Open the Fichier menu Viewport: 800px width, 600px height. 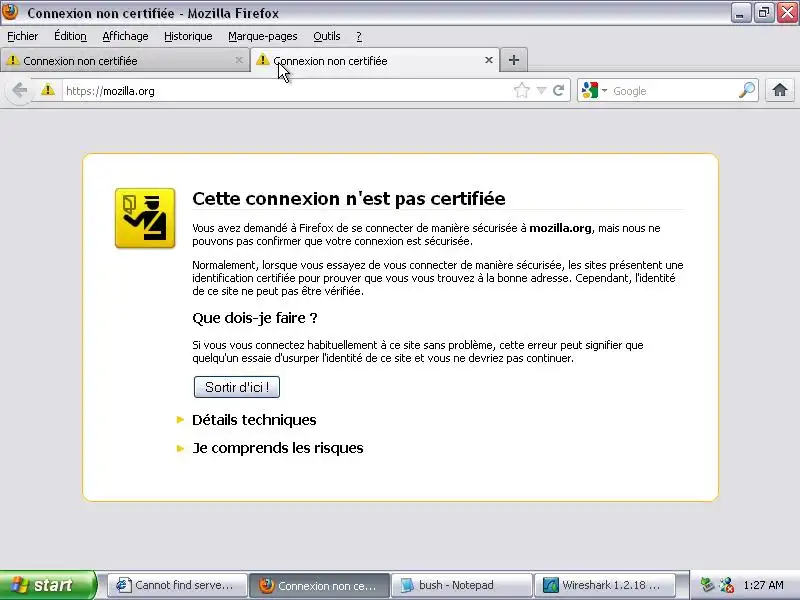point(22,36)
